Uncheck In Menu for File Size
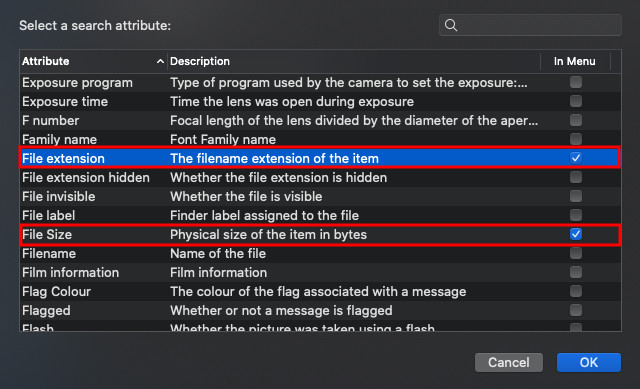This screenshot has width=640, height=389. coord(576,234)
